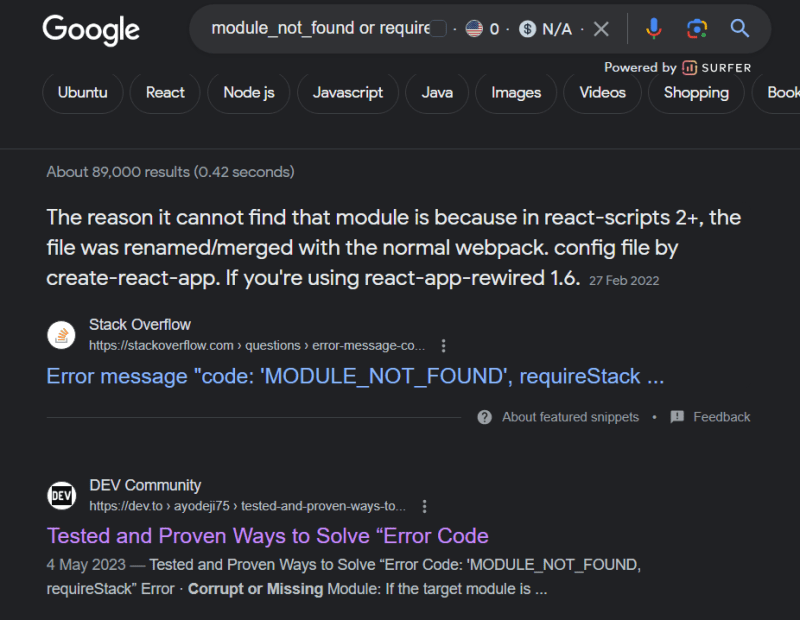Screen dimensions: 800x620
Task: Switch to the Videos tab
Action: pyautogui.click(x=603, y=93)
